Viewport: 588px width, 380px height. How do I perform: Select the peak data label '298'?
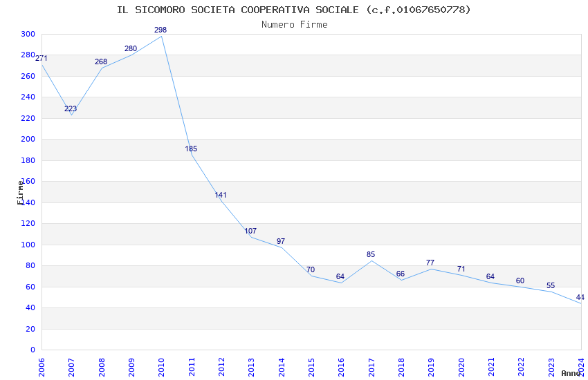(160, 30)
